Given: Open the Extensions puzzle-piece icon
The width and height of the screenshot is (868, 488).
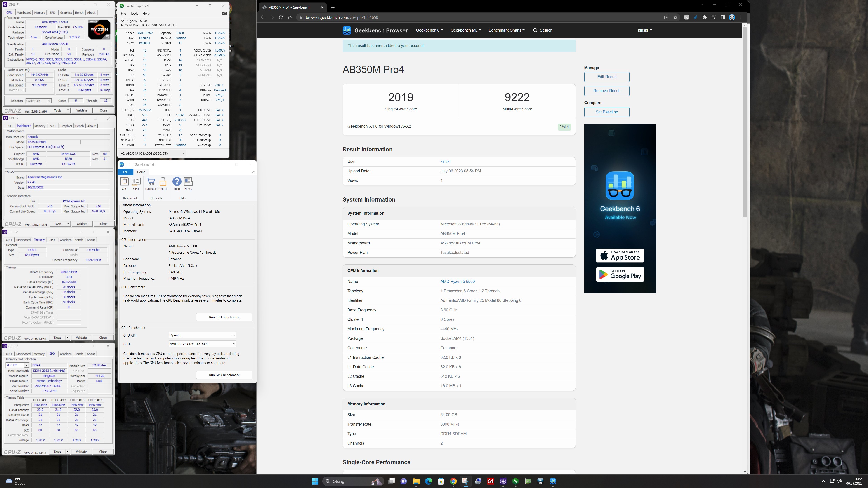Looking at the screenshot, I should pos(705,18).
